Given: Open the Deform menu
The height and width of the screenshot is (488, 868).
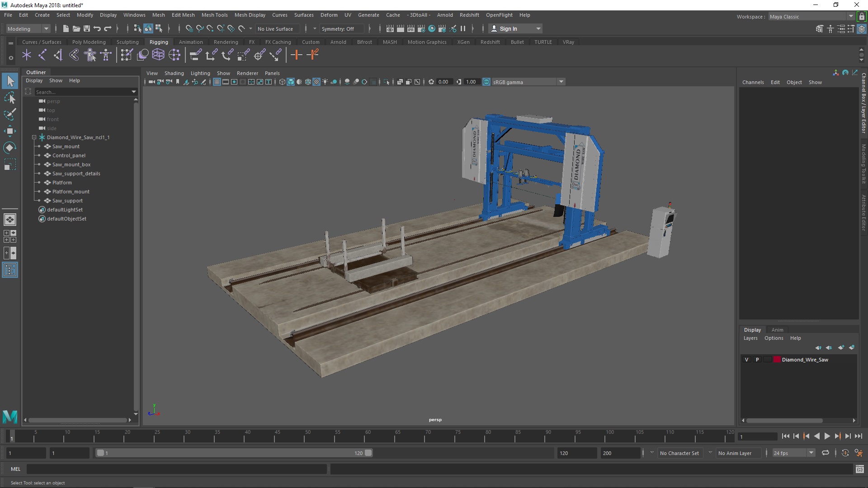Looking at the screenshot, I should tap(329, 15).
